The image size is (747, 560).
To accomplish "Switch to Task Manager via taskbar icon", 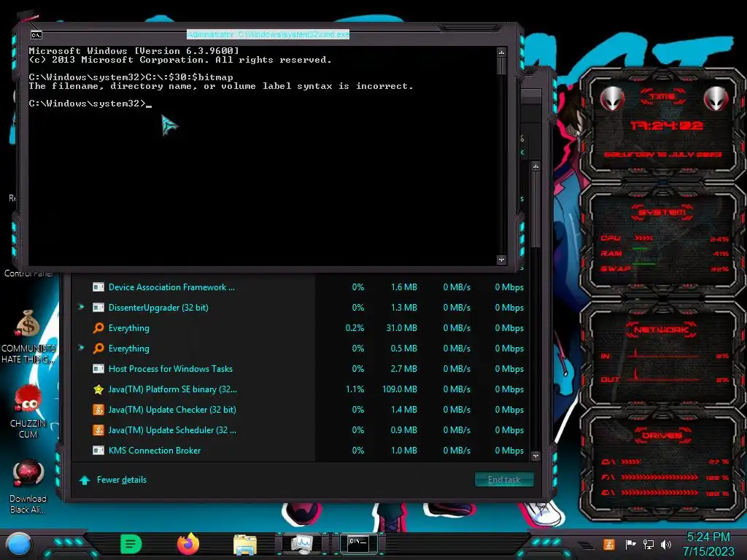I will coord(303,544).
